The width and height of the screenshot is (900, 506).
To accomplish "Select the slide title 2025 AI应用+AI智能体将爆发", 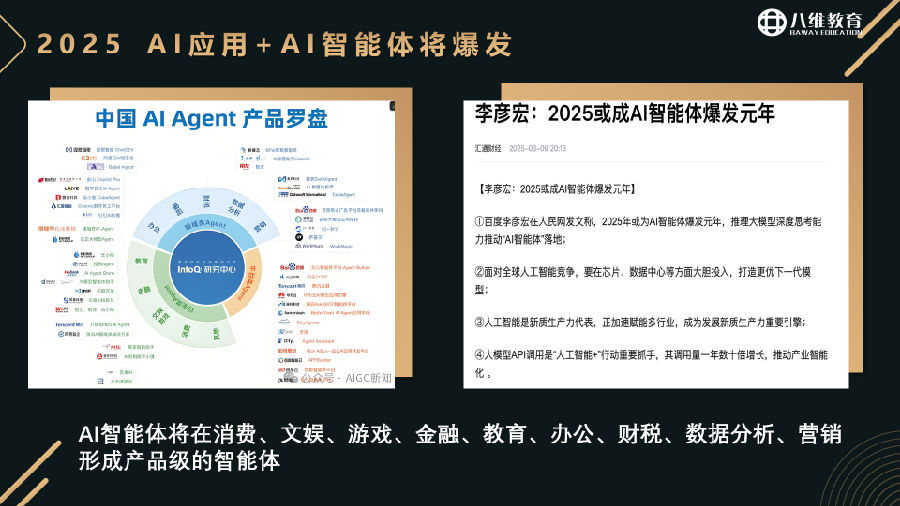I will pos(274,45).
